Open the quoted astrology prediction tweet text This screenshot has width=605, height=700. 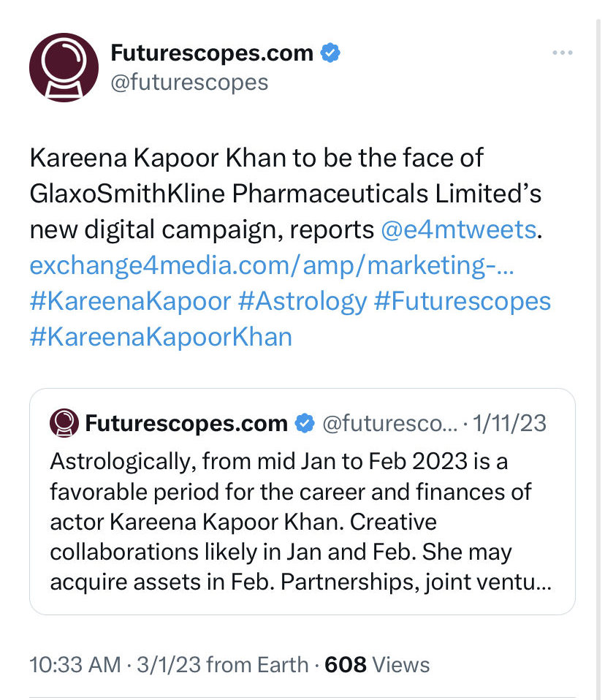click(x=300, y=522)
